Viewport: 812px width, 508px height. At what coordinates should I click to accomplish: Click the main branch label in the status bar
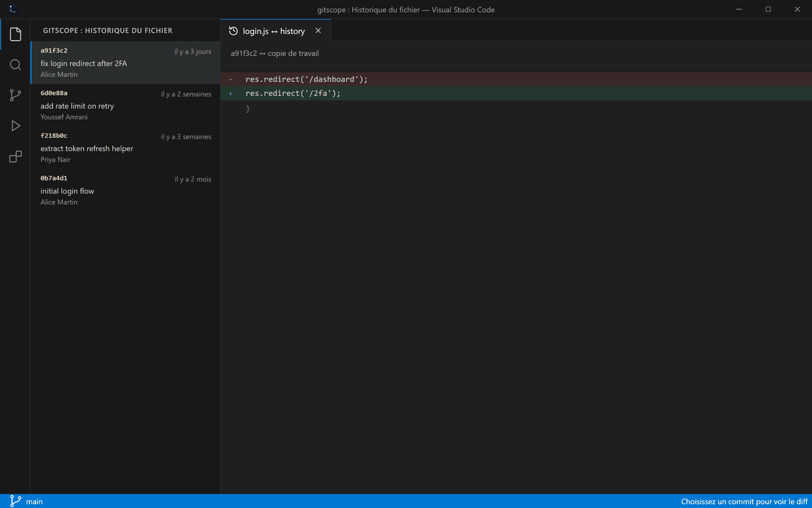tap(34, 502)
